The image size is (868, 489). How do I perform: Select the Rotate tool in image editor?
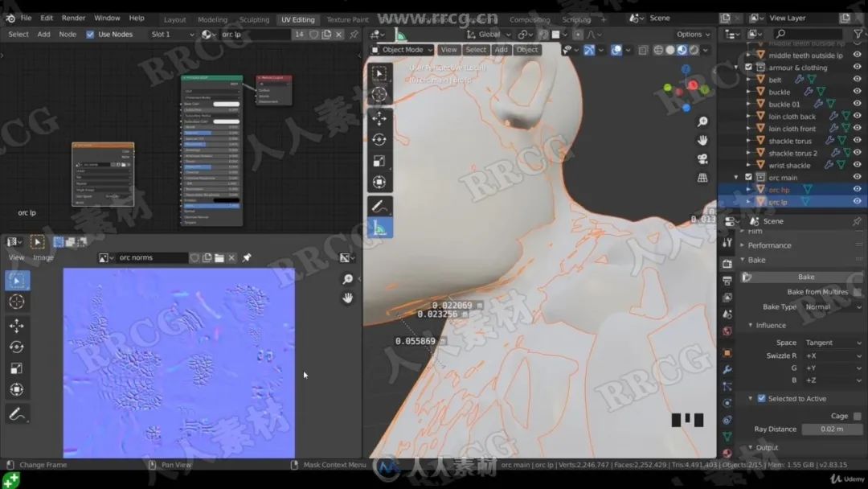[17, 347]
